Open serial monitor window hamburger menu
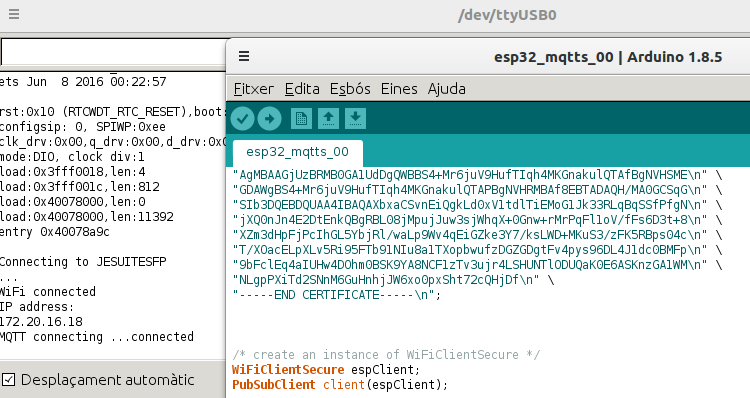Screen dimensions: 750x398 (x=14, y=14)
